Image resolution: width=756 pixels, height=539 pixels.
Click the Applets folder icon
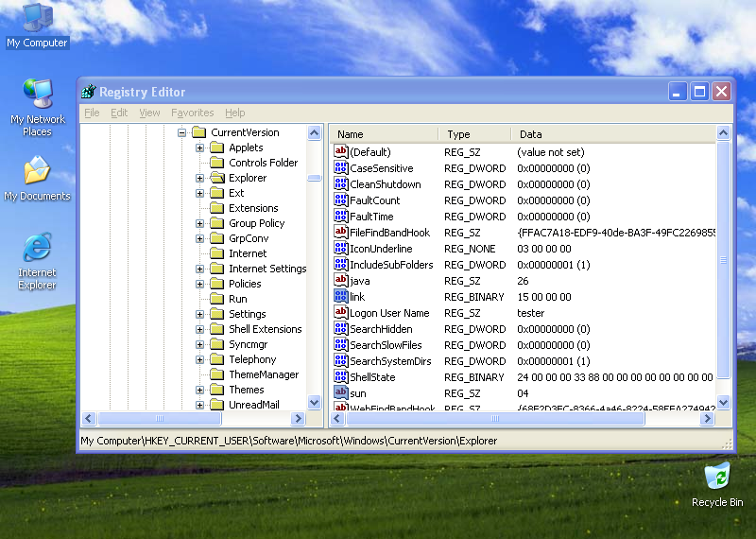point(217,148)
